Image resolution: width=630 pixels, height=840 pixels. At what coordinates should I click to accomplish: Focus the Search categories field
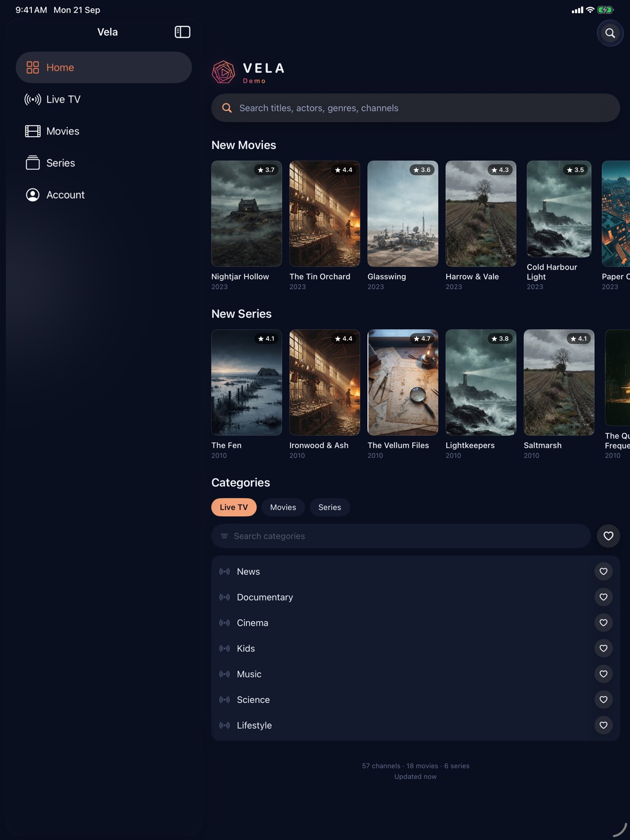401,536
